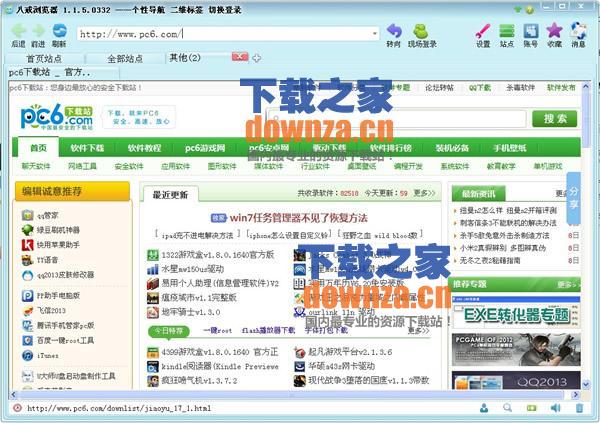Viewport: 600px width, 423px height.
Task: Open 杀毒软件 link in top bar
Action: tap(520, 88)
